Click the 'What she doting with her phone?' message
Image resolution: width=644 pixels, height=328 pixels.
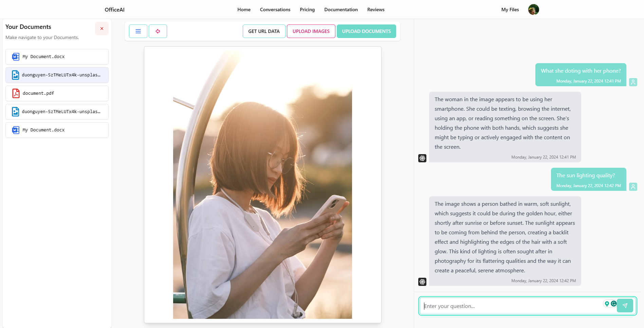click(x=581, y=75)
